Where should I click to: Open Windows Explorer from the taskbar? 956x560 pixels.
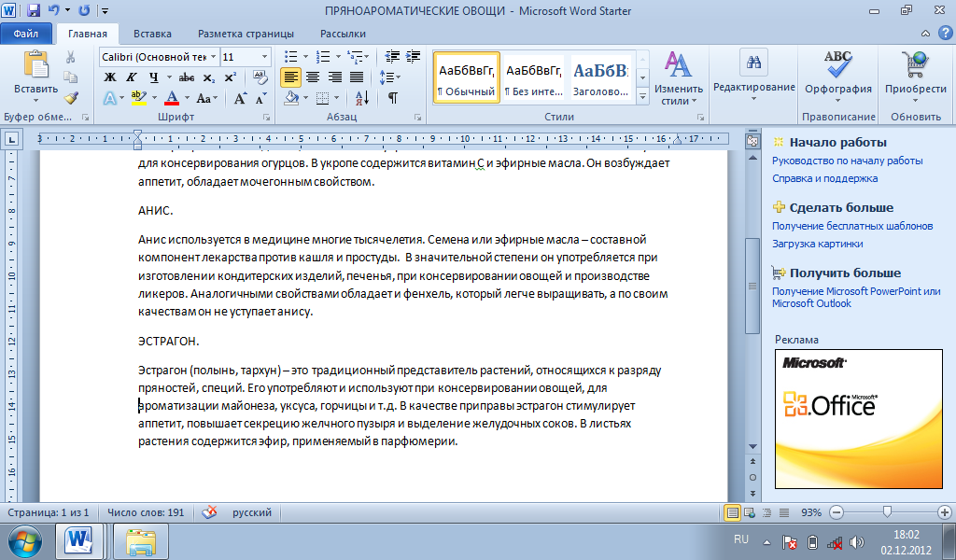[141, 541]
